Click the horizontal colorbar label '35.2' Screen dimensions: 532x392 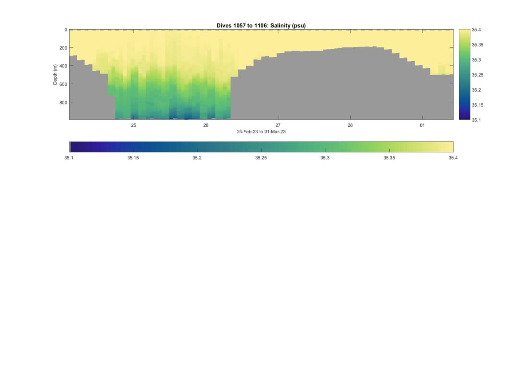pyautogui.click(x=197, y=158)
